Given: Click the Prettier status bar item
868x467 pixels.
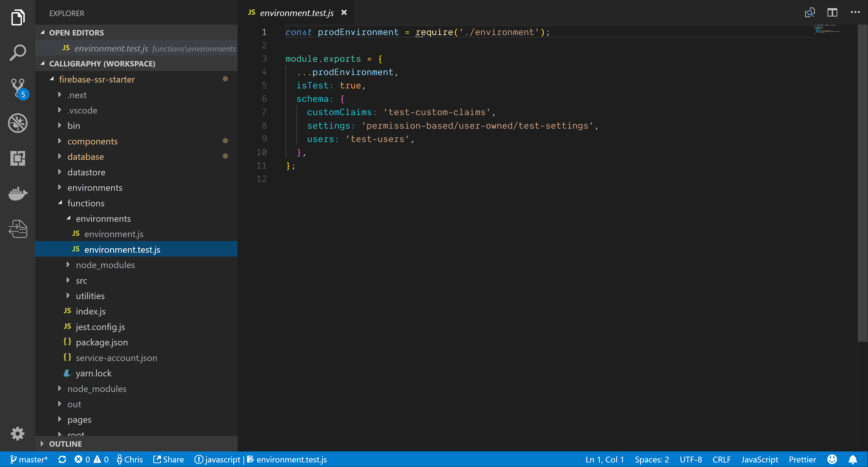Looking at the screenshot, I should [x=802, y=460].
